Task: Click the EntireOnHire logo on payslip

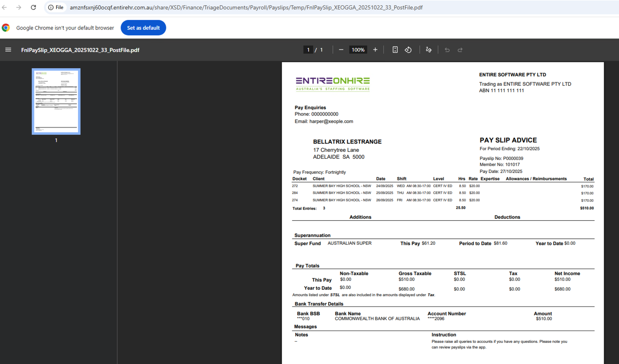Action: (333, 84)
